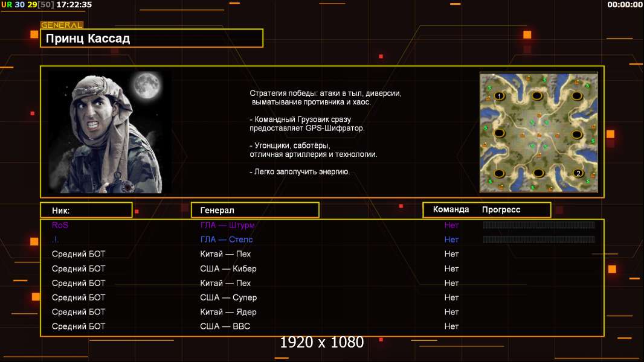Click the loading progress bar for RoS
Screen dimensions: 644x362
539,225
